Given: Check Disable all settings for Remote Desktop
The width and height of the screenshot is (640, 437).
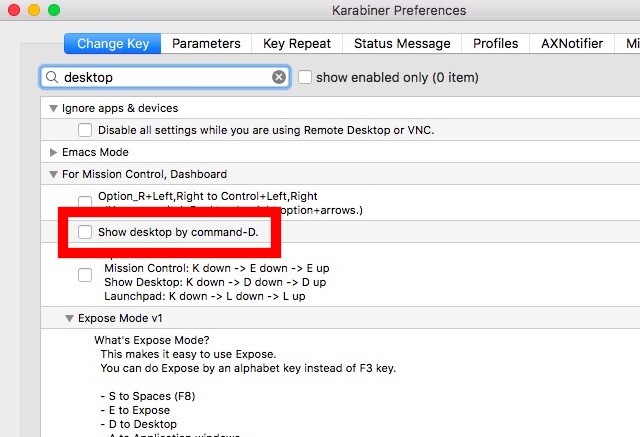Looking at the screenshot, I should [85, 130].
